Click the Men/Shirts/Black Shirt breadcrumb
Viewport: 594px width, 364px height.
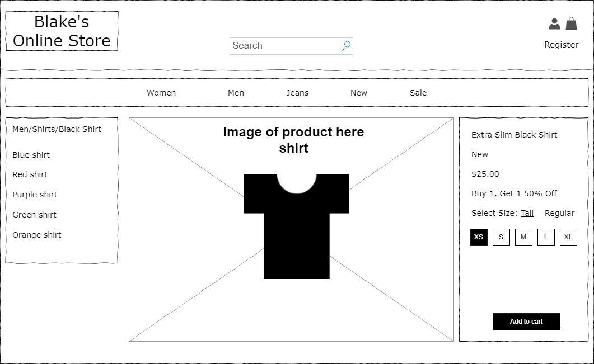click(x=57, y=129)
